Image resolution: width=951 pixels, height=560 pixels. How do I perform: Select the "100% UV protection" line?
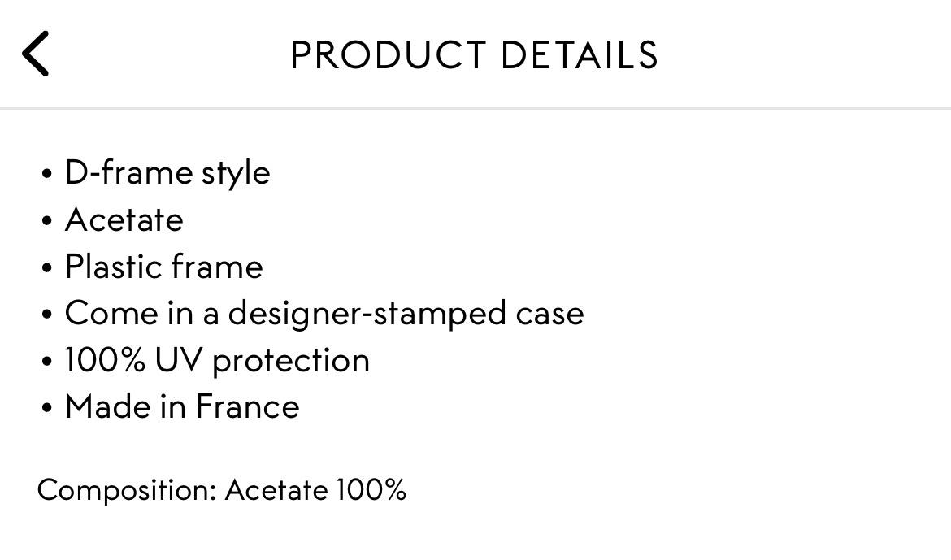(x=217, y=360)
